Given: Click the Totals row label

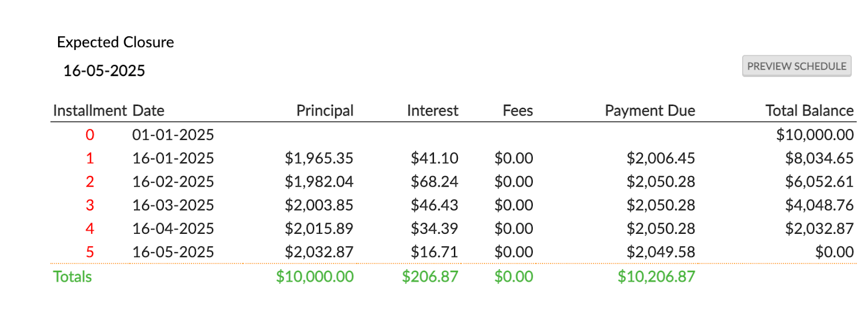Looking at the screenshot, I should (72, 277).
